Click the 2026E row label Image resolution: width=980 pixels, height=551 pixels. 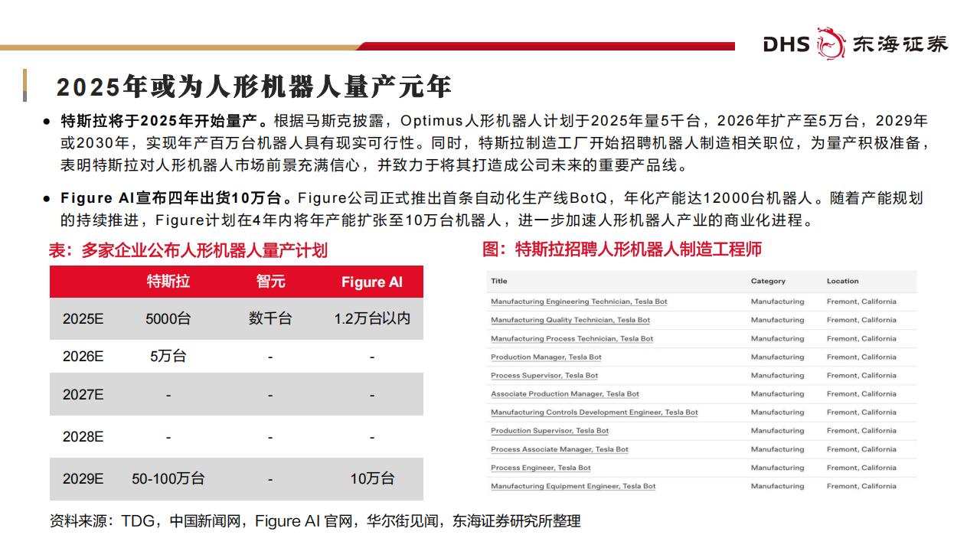[x=83, y=357]
